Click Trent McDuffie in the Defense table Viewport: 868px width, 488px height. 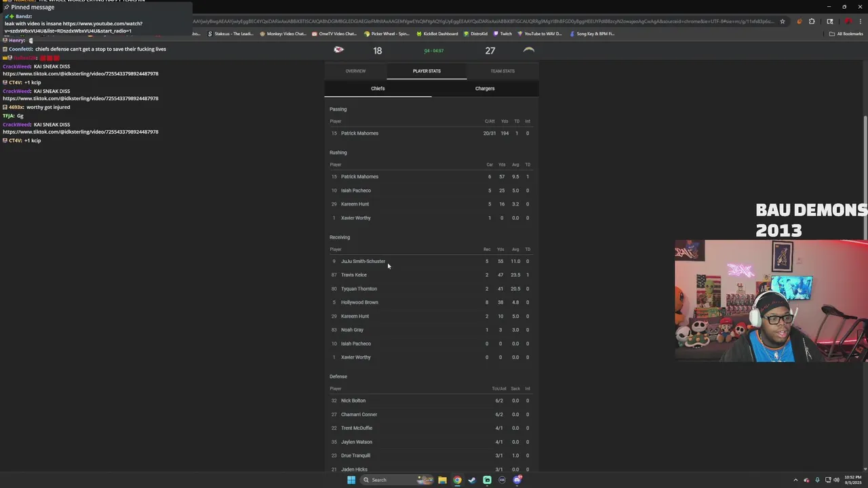[x=357, y=428]
